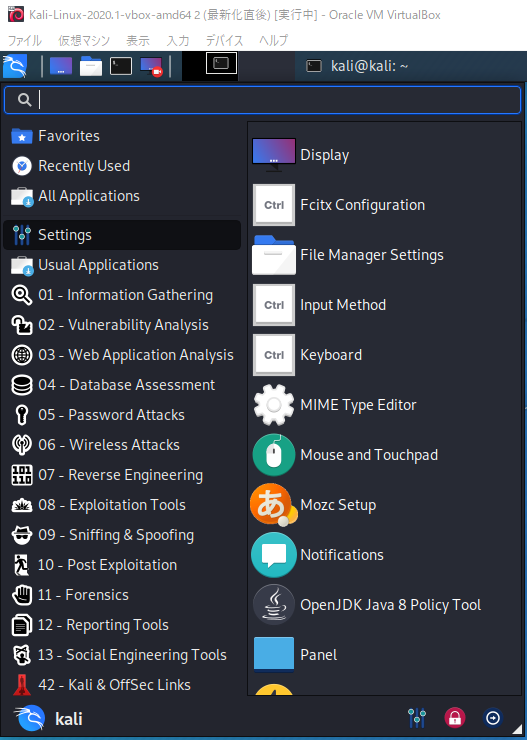
Task: Open 08 - Exploitation Tools category
Action: [122, 505]
